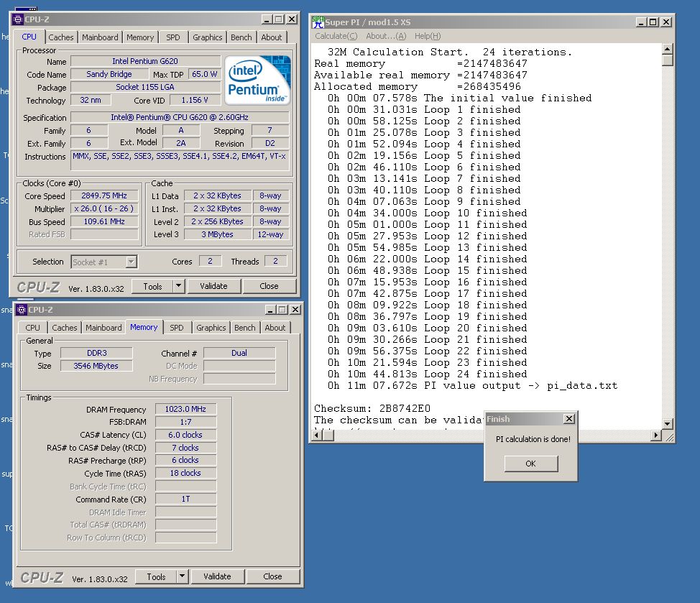The width and height of the screenshot is (700, 603).
Task: Confirm OK in the Finish dialog
Action: click(531, 464)
